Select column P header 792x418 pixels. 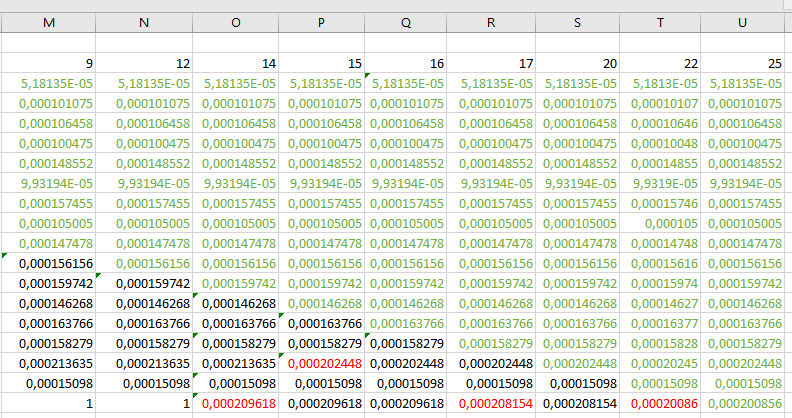pos(321,23)
